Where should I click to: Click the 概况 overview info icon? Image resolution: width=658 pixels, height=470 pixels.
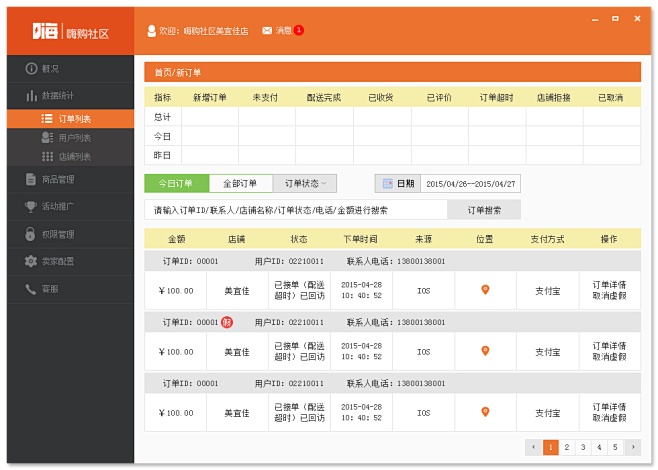(x=31, y=68)
